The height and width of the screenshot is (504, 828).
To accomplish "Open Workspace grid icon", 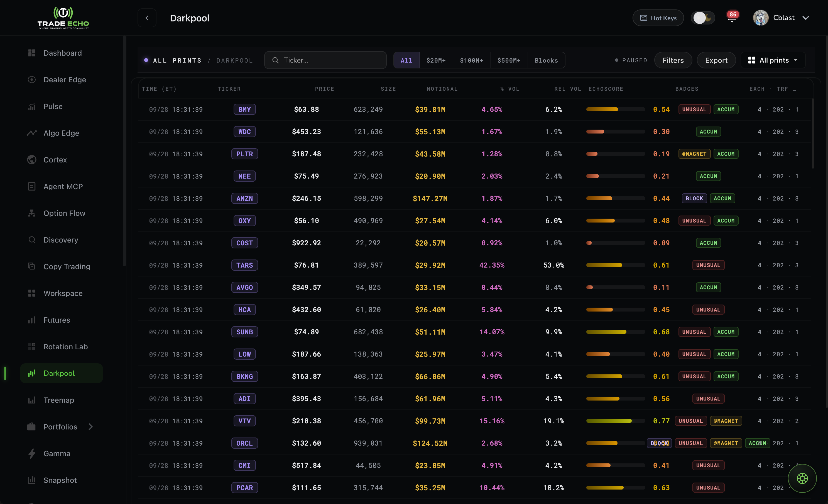I will [31, 293].
